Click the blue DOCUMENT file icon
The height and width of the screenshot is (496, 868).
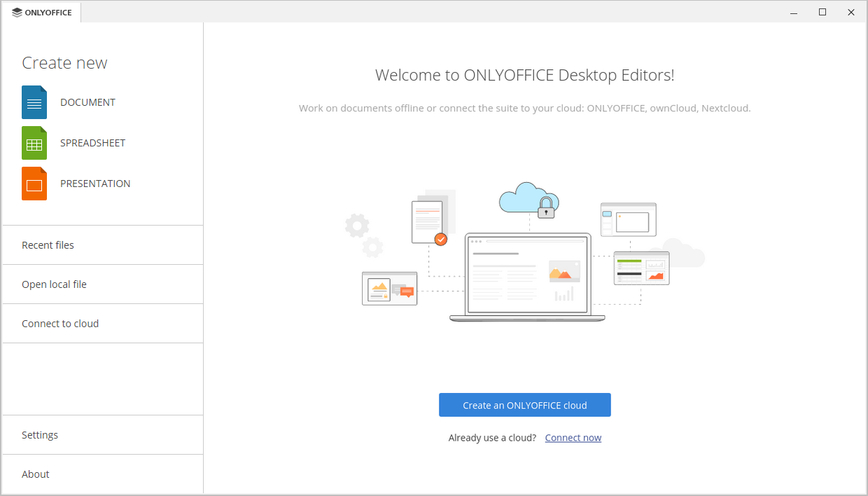click(34, 102)
